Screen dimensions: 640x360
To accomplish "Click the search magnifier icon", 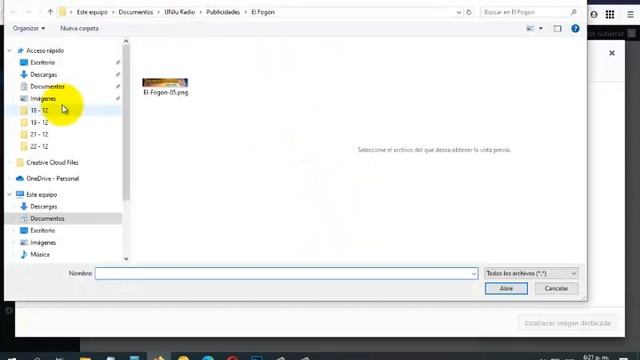I will (573, 12).
